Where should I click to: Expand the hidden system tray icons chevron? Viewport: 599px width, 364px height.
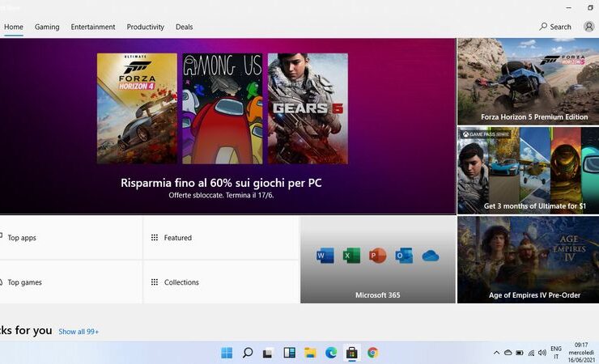point(496,353)
